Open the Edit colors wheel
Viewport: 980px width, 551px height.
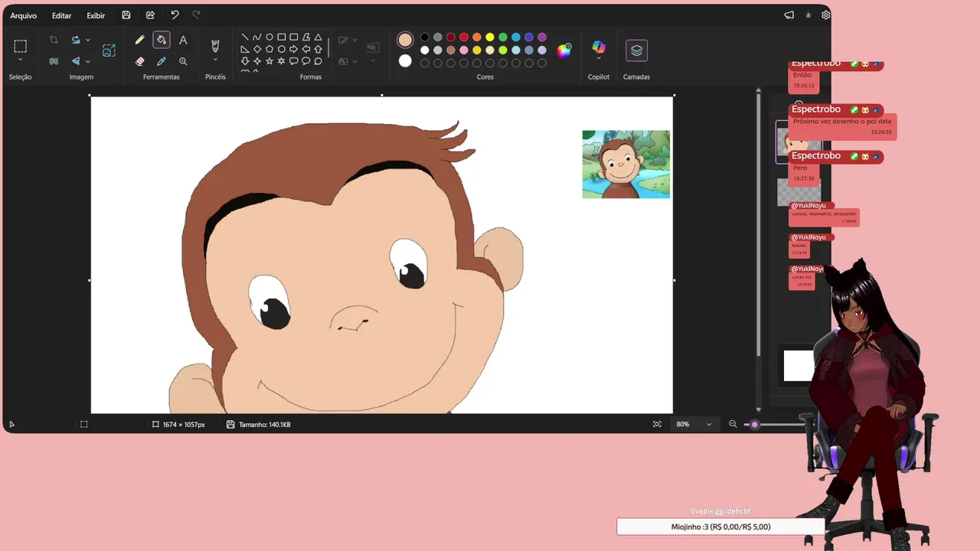click(x=563, y=51)
